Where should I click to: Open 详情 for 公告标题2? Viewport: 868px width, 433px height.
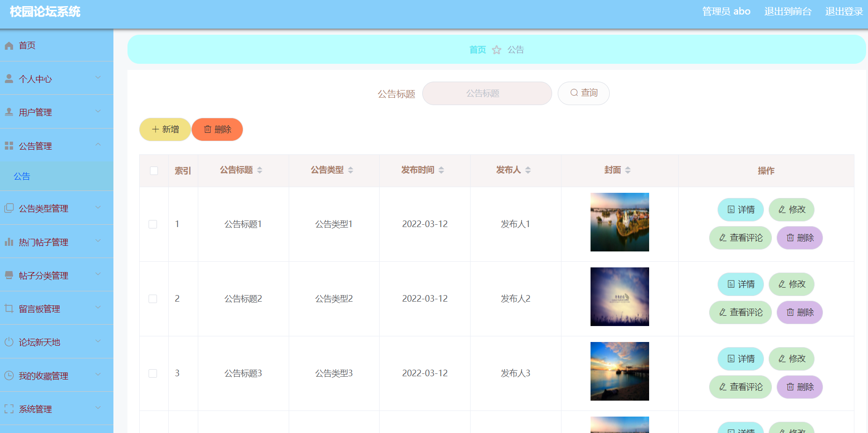(741, 284)
